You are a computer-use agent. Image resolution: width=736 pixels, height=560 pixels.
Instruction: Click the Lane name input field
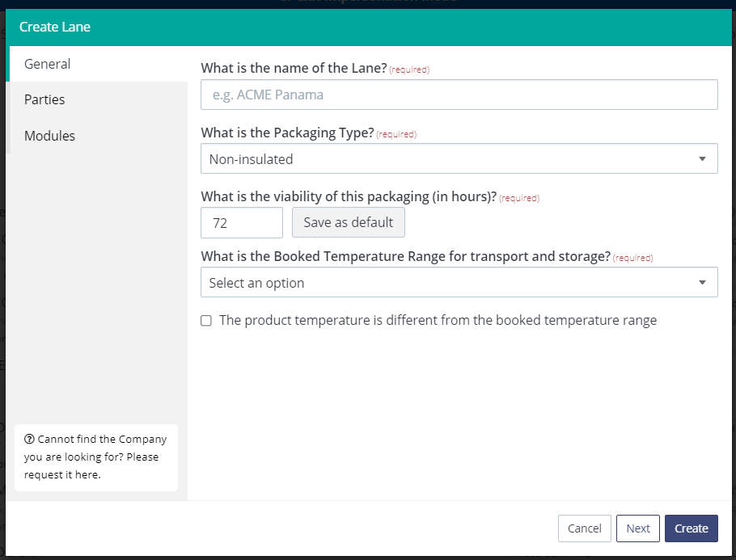tap(459, 95)
